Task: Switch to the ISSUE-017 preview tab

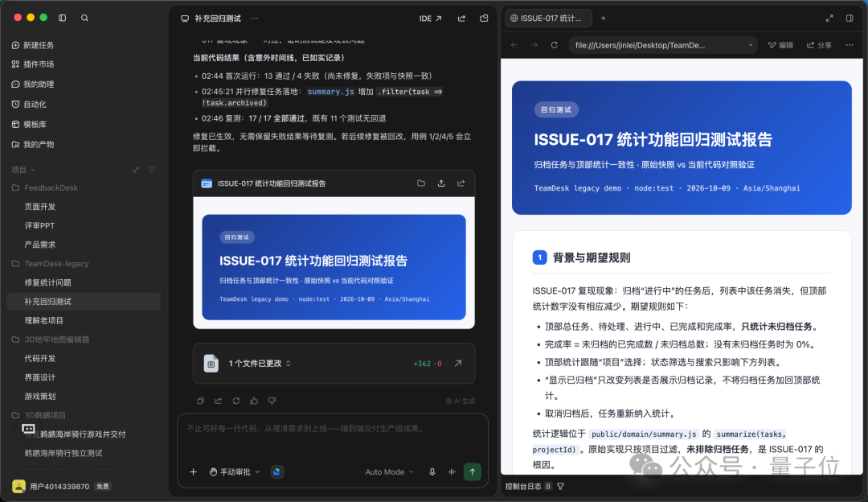Action: (x=549, y=19)
